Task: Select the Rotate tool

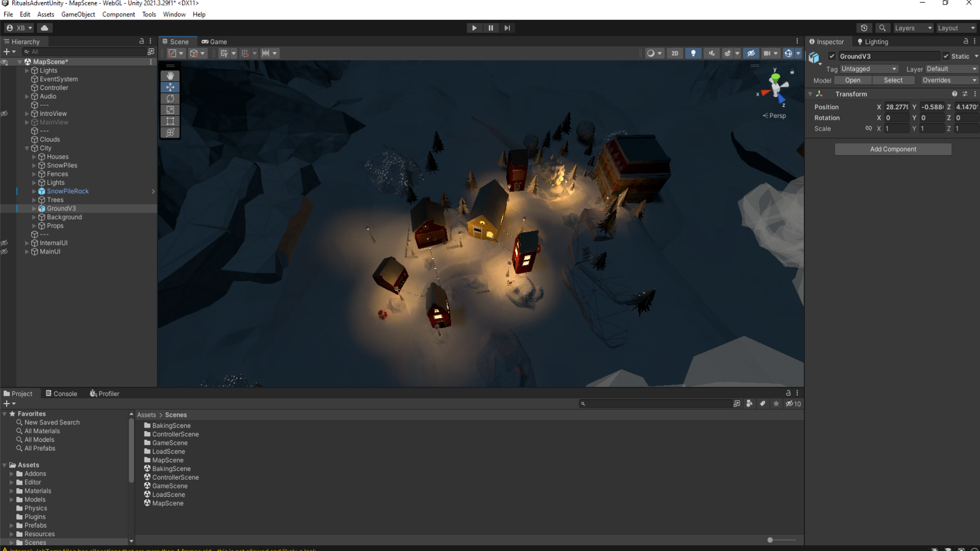Action: point(170,98)
